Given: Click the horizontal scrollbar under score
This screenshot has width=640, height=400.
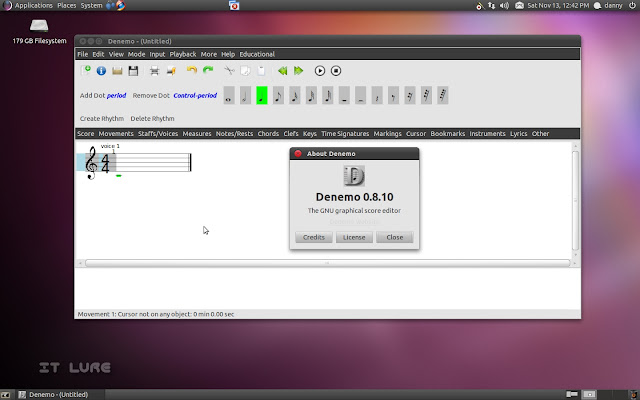Looking at the screenshot, I should point(327,263).
